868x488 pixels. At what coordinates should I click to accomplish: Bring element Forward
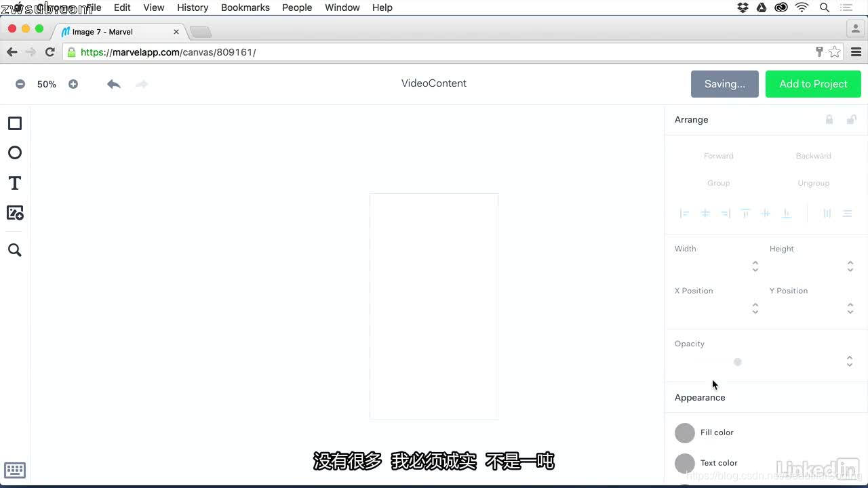click(x=719, y=156)
